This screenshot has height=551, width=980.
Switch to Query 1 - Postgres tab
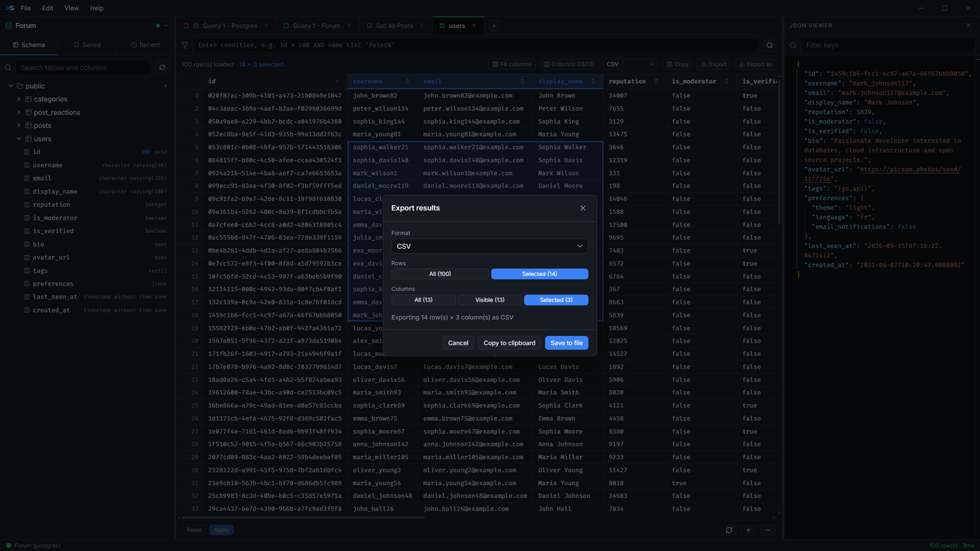[225, 26]
